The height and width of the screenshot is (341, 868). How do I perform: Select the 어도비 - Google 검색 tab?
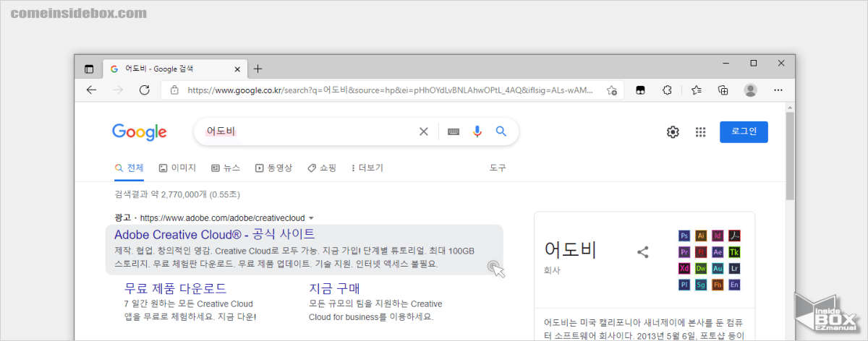(175, 69)
